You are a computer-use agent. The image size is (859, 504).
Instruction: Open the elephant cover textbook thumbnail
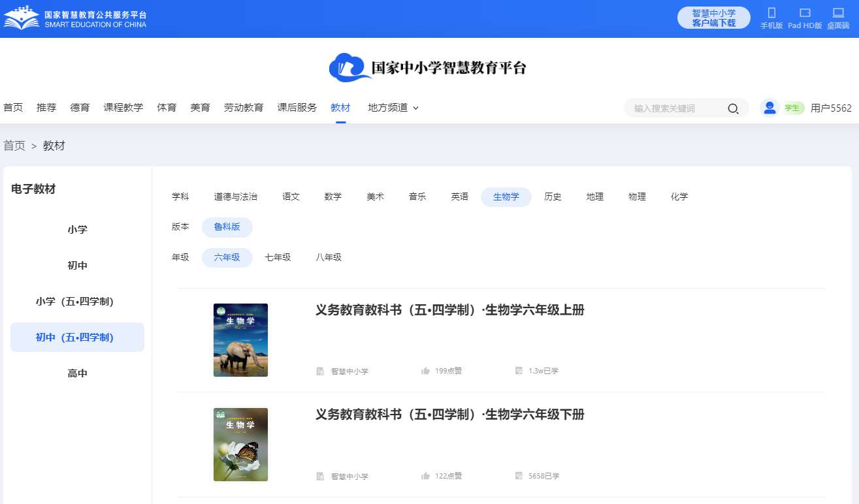pyautogui.click(x=240, y=340)
